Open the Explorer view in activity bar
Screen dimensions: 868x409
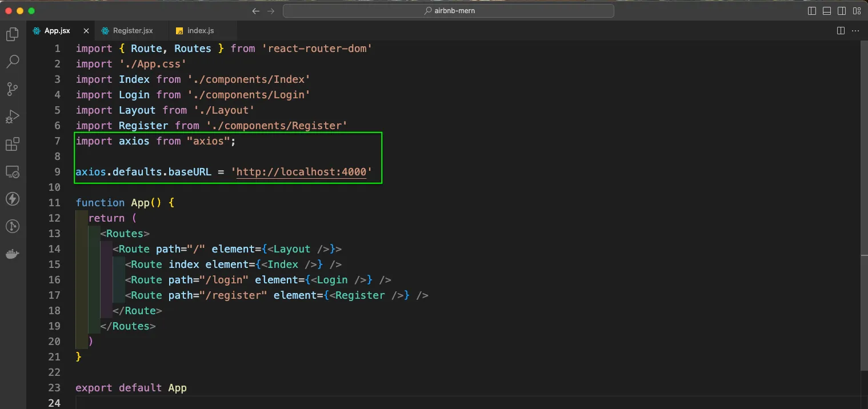(x=13, y=34)
